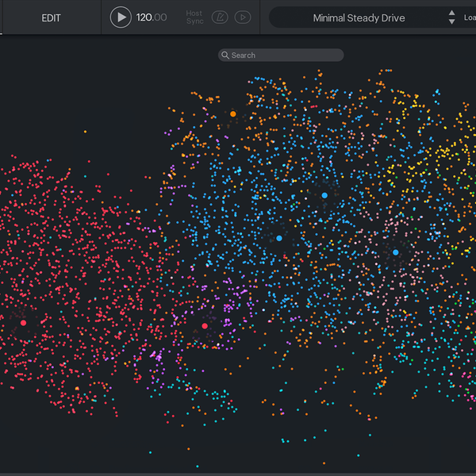Click small play icon beside metronome

pos(243,17)
